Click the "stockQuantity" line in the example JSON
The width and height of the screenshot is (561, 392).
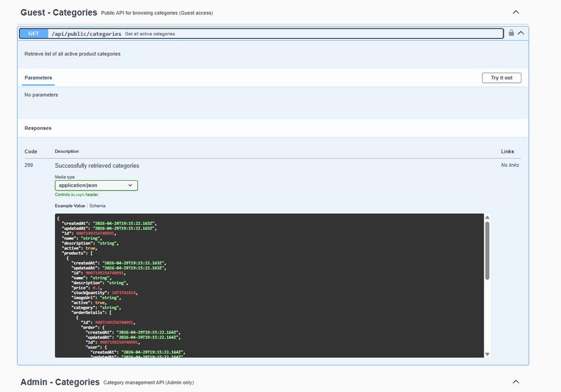pyautogui.click(x=105, y=293)
